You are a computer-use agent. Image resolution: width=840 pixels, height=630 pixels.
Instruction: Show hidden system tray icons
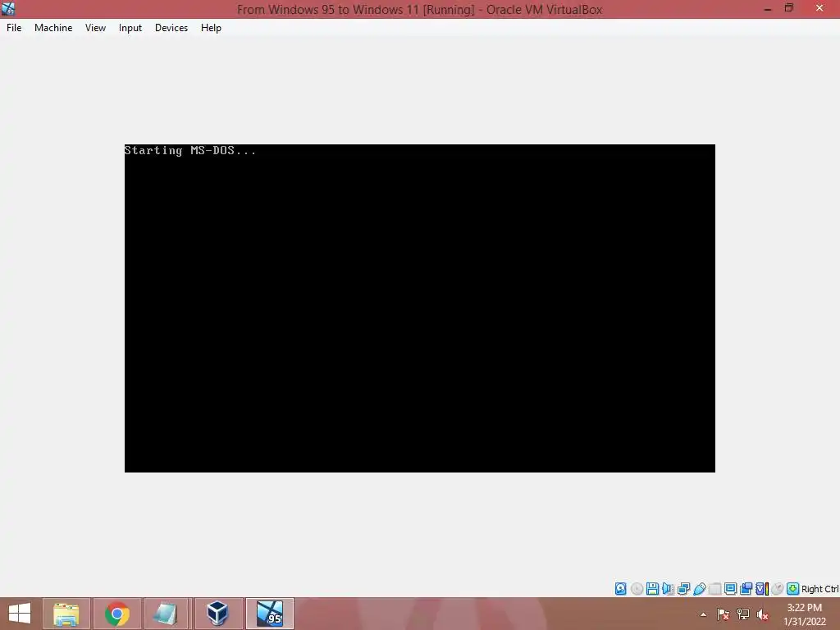click(703, 614)
